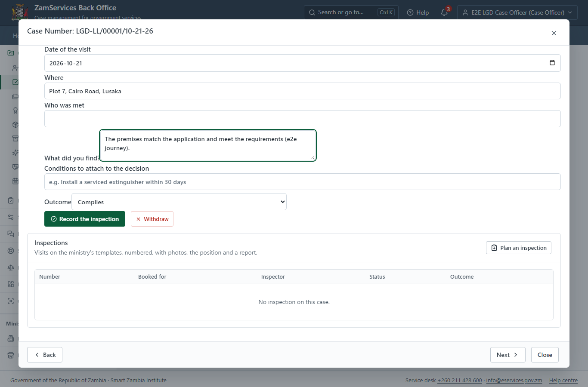Click the Booked for column header
Screen dimensions: 588x387
(152, 276)
